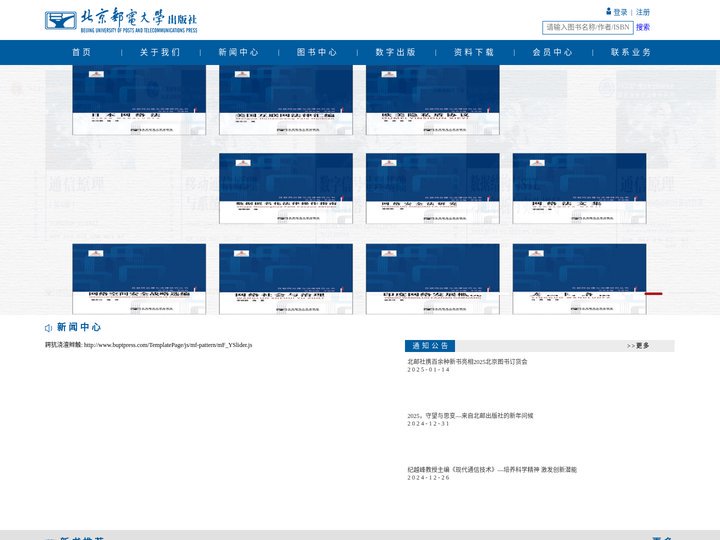Click the date 2025-01-14
Viewport: 720px width, 540px height.
(x=429, y=370)
